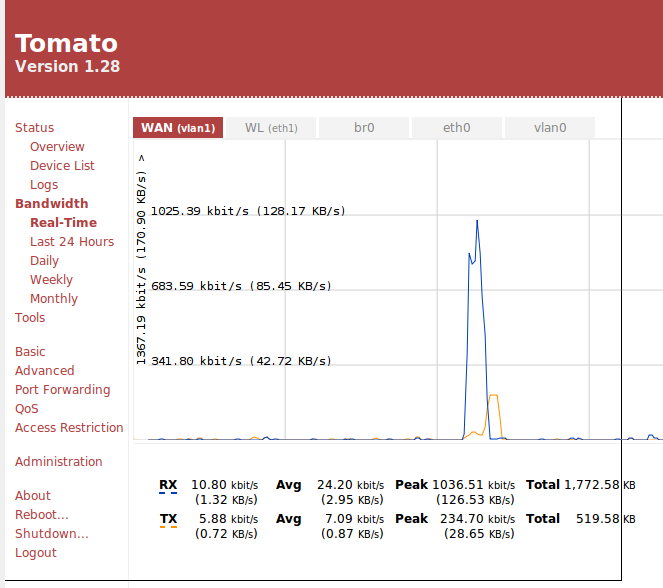The width and height of the screenshot is (663, 588).
Task: Select the WAN (vlan1) tab
Action: pos(178,128)
